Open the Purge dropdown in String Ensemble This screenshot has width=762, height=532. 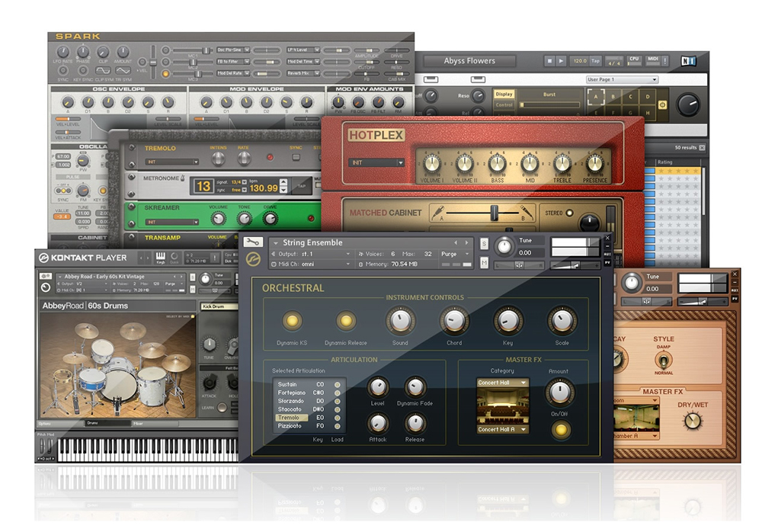click(455, 254)
